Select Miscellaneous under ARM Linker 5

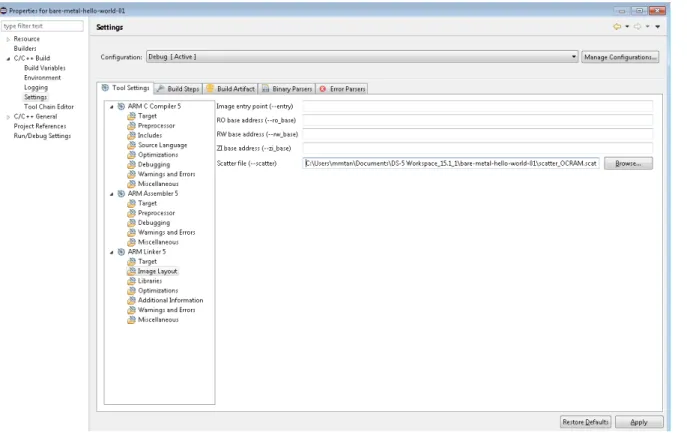(x=158, y=320)
